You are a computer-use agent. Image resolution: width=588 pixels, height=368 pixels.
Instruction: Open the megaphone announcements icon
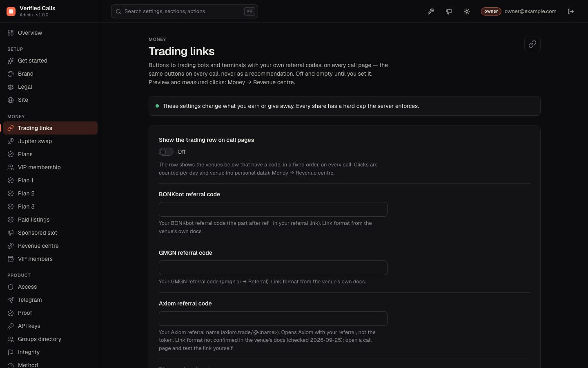click(x=449, y=11)
